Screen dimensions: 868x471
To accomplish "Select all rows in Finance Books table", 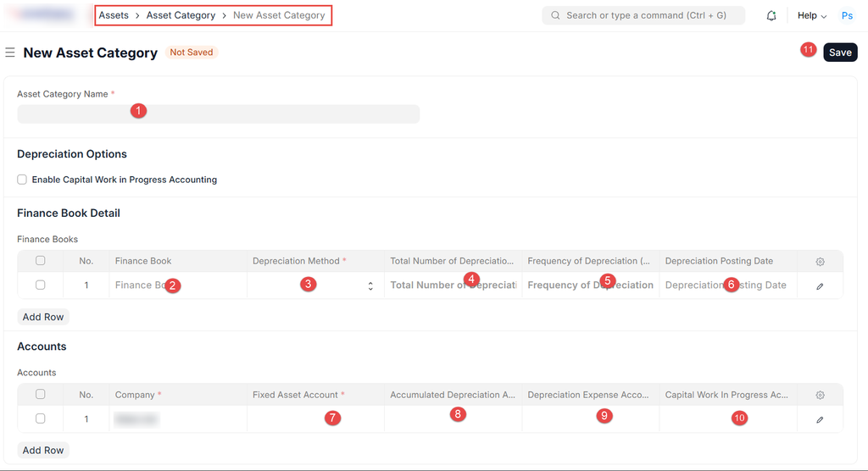I will click(40, 261).
